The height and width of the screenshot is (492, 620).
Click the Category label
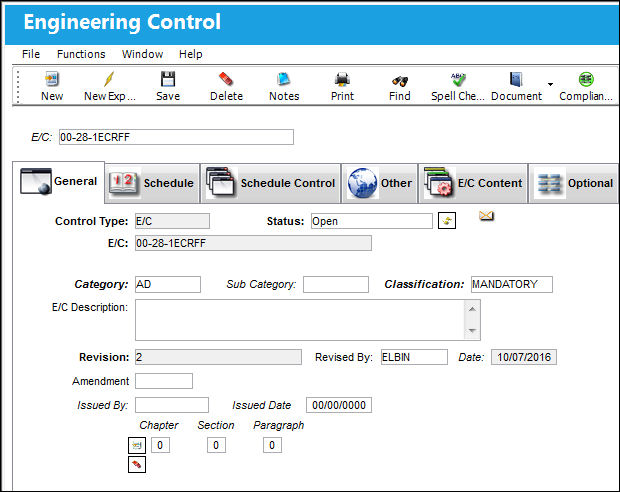101,284
